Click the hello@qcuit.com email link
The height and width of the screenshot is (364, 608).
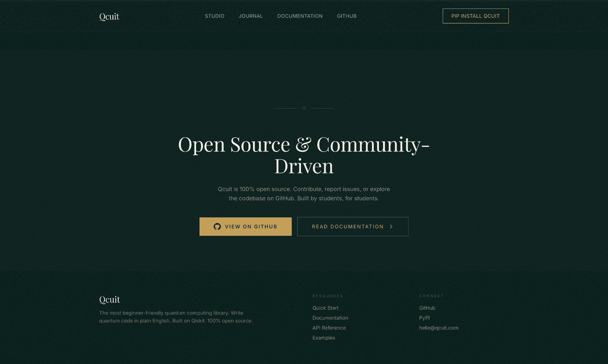[439, 328]
